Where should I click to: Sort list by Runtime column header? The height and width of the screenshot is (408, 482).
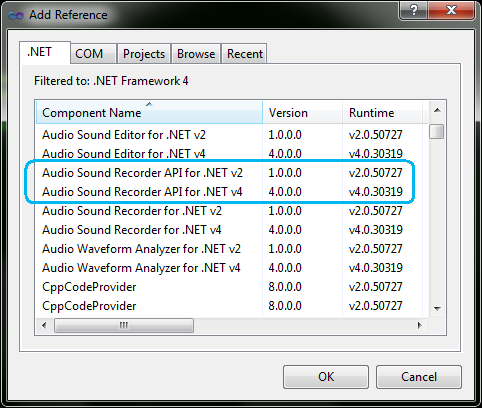point(382,113)
